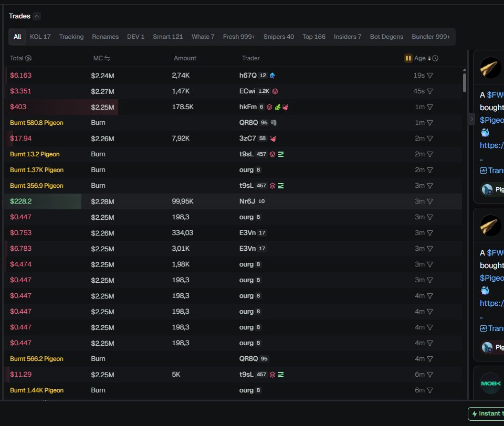This screenshot has width=504, height=426.
Task: Click filter funnel on ECwi 45s row
Action: 430,91
